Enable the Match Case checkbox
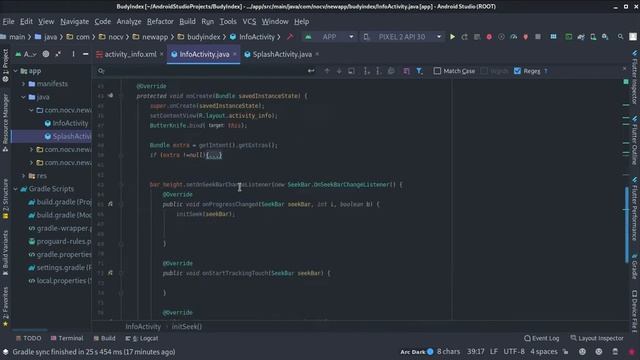The image size is (640, 360). pyautogui.click(x=437, y=71)
